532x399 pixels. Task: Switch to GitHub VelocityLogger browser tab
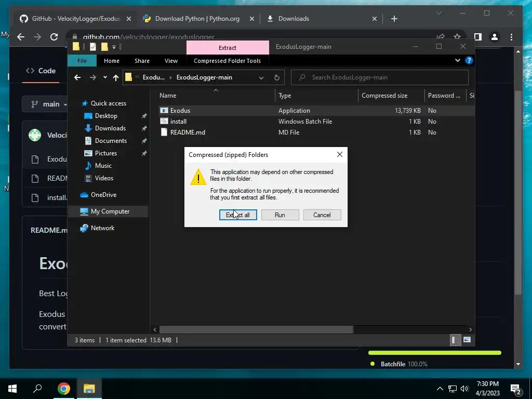(75, 19)
